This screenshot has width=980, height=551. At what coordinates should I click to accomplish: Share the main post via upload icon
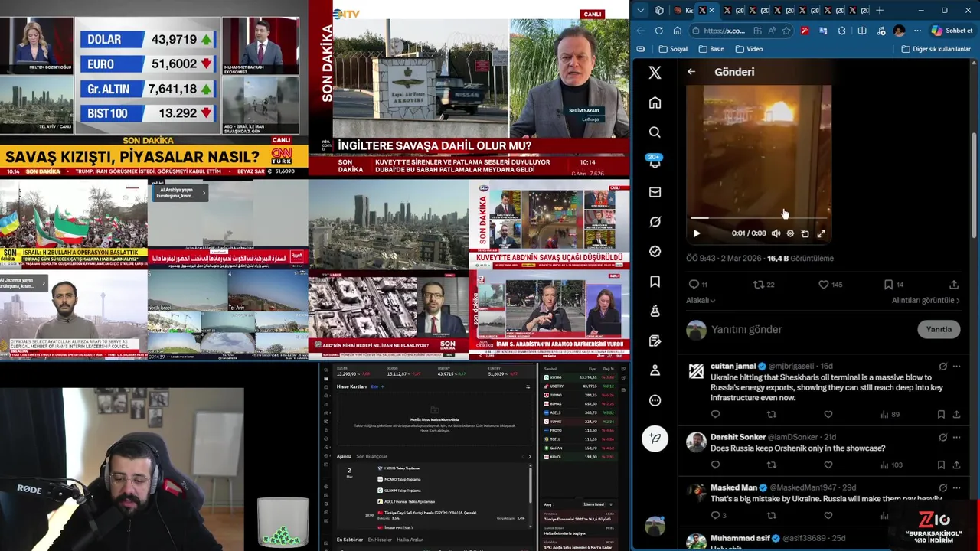pos(954,285)
